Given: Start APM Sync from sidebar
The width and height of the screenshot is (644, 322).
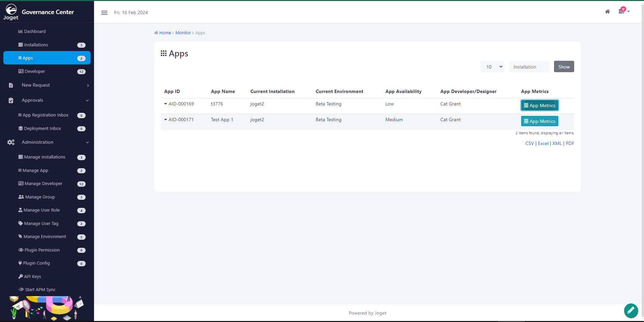Looking at the screenshot, I should (40, 290).
